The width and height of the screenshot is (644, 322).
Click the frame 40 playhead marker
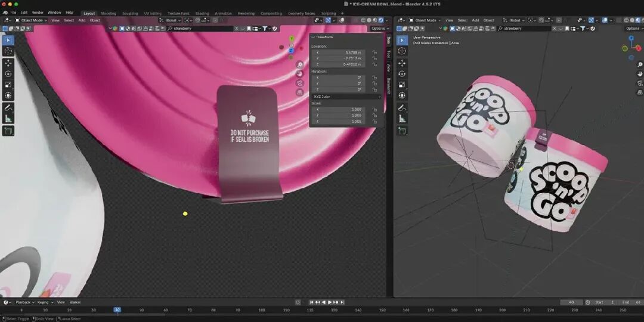[x=117, y=309]
